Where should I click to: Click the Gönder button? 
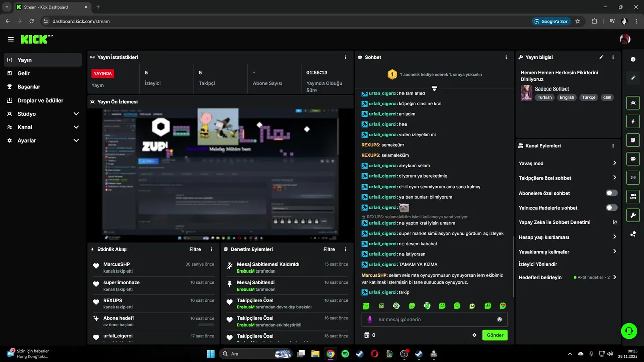[495, 335]
